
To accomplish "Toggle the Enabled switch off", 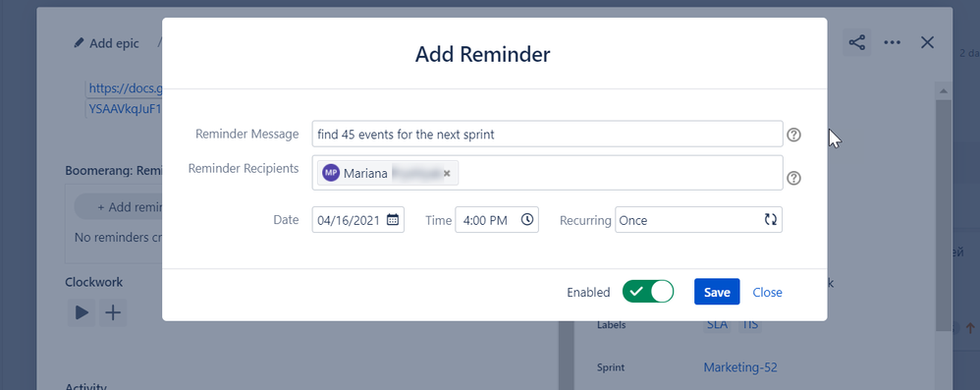I will 648,291.
